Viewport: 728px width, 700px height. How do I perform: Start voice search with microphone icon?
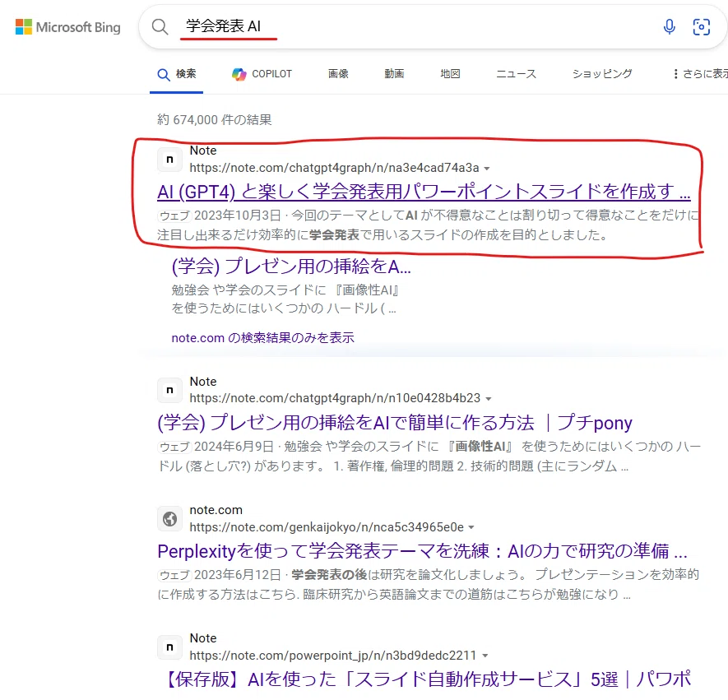click(669, 27)
